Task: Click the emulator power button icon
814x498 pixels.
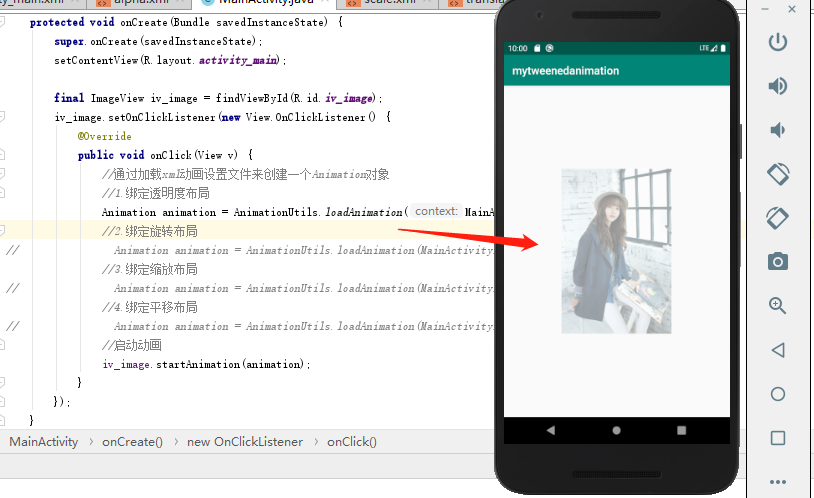Action: [x=778, y=42]
